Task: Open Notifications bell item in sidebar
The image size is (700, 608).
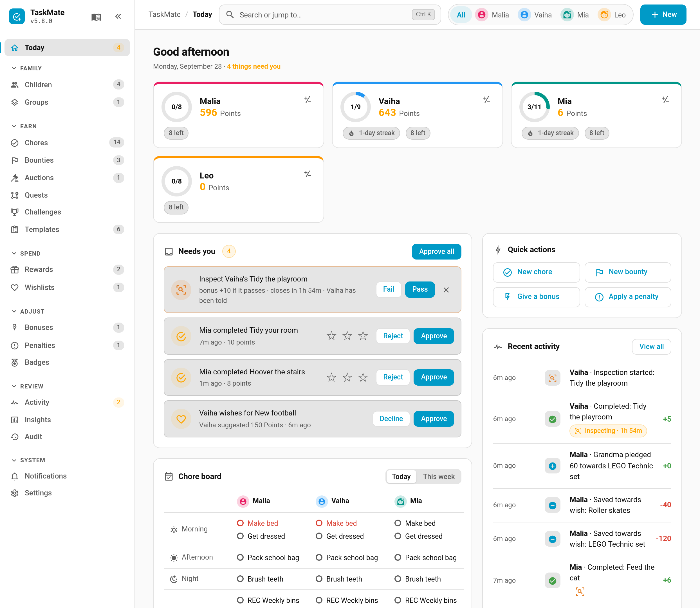Action: [67, 476]
